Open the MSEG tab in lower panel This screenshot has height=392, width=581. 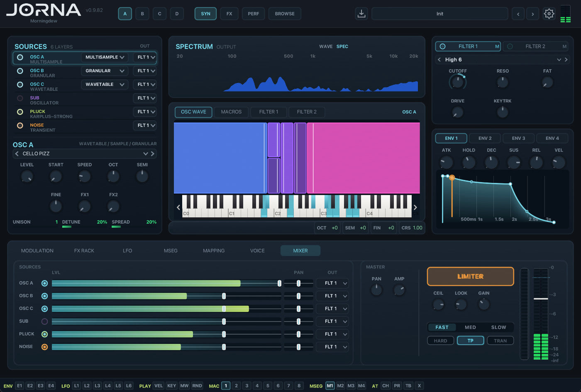coord(171,251)
